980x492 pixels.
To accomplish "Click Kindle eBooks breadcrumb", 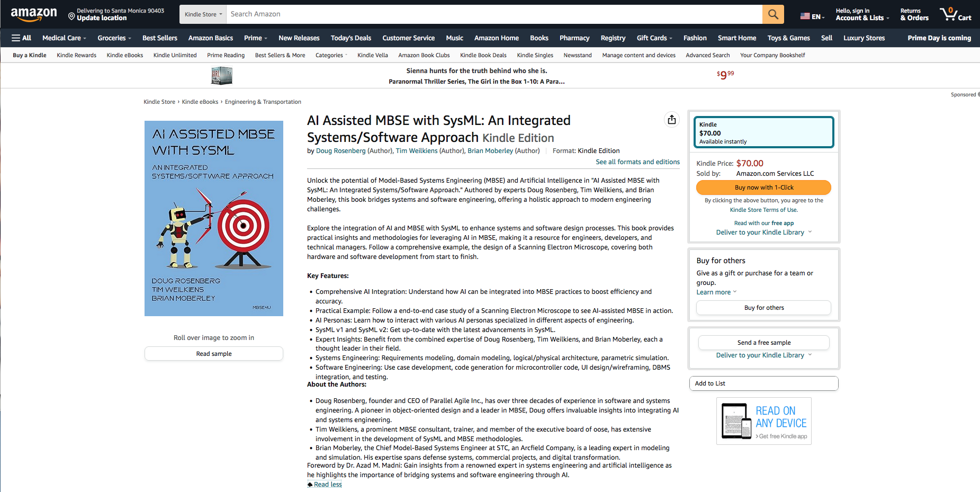I will [200, 102].
